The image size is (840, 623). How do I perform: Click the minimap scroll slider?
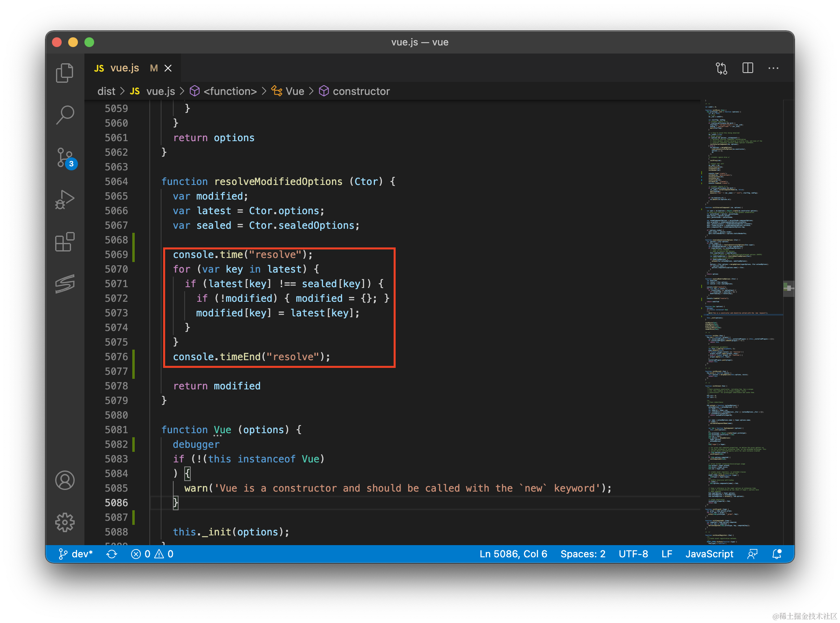788,288
